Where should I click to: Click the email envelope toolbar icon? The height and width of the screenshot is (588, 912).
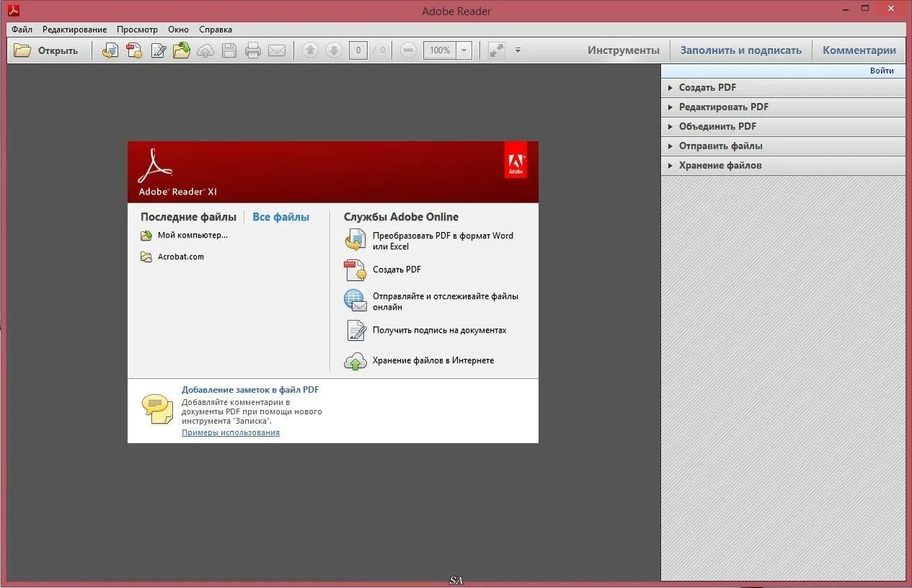277,50
